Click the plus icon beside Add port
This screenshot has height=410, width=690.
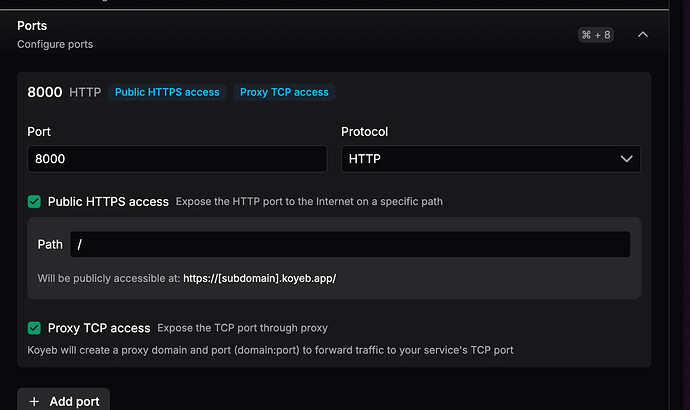click(x=35, y=401)
